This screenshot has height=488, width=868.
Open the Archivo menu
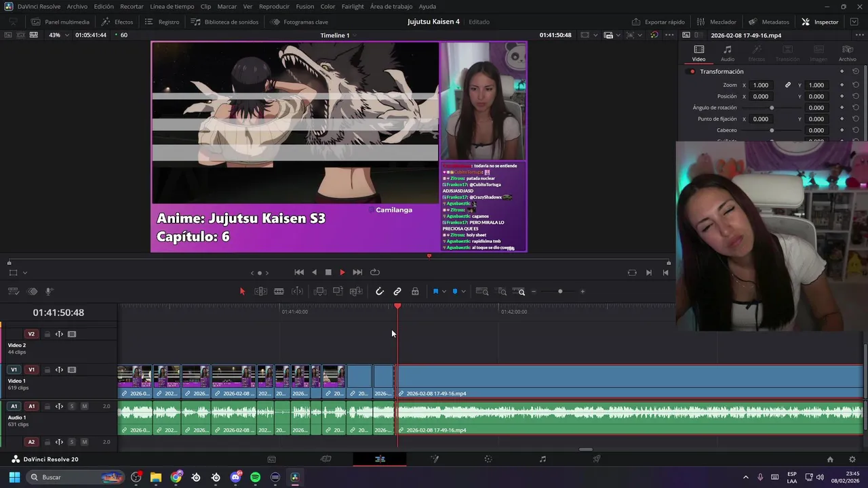coord(77,6)
